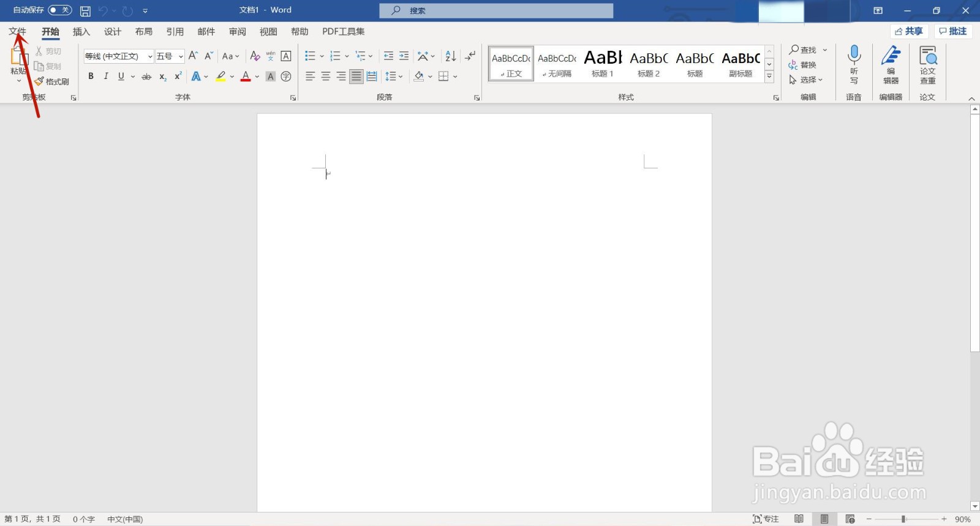Image resolution: width=980 pixels, height=526 pixels.
Task: Open line spacing dropdown
Action: pyautogui.click(x=393, y=77)
